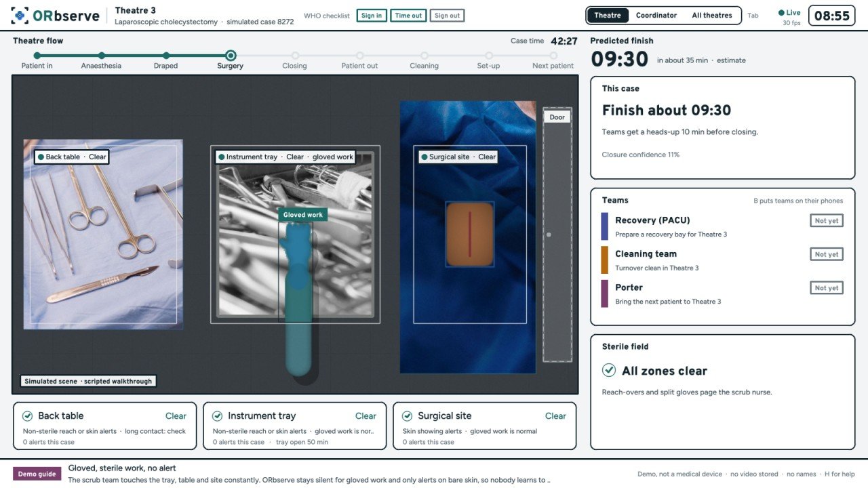Toggle the WHO checklist Sign out step
This screenshot has height=488, width=868.
[447, 16]
